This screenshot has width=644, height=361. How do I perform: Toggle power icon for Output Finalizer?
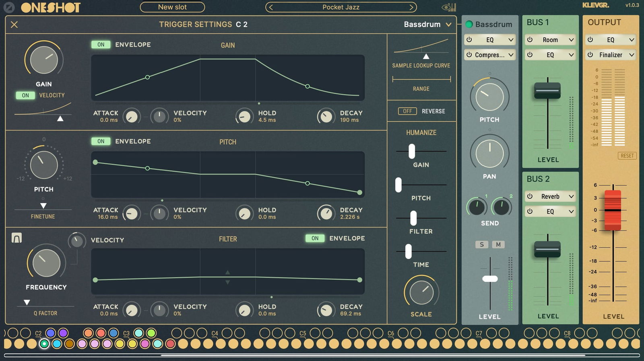coord(590,55)
